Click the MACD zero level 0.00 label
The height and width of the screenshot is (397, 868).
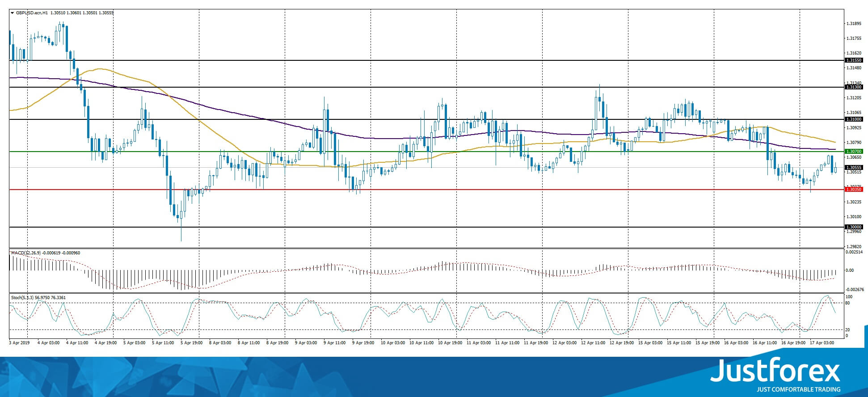[x=850, y=270]
